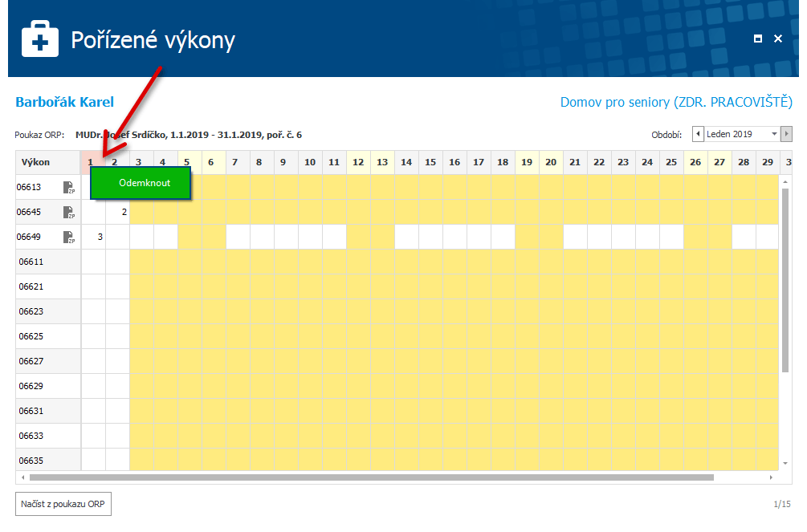The width and height of the screenshot is (807, 532).
Task: Go to next month in Období
Action: click(x=786, y=134)
